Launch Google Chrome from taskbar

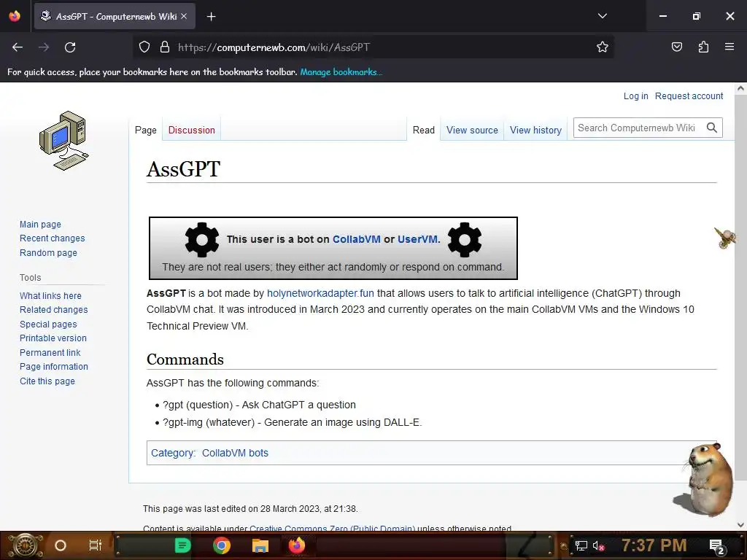pyautogui.click(x=222, y=545)
